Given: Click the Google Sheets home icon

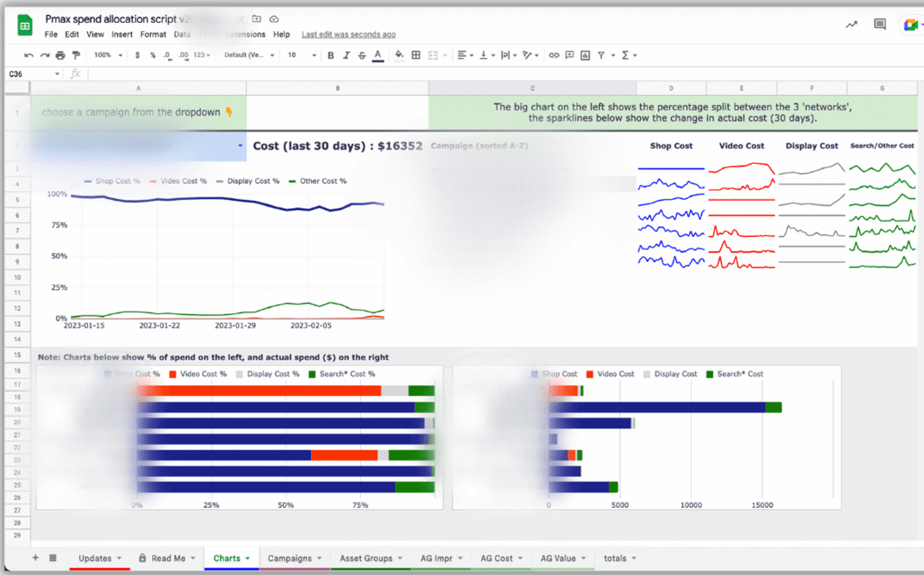Looking at the screenshot, I should [x=25, y=26].
